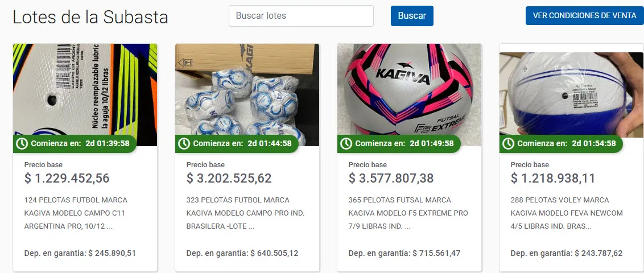Viewport: 644px width, 273px height.
Task: Open Ver Condiciones de Venta
Action: (x=585, y=15)
